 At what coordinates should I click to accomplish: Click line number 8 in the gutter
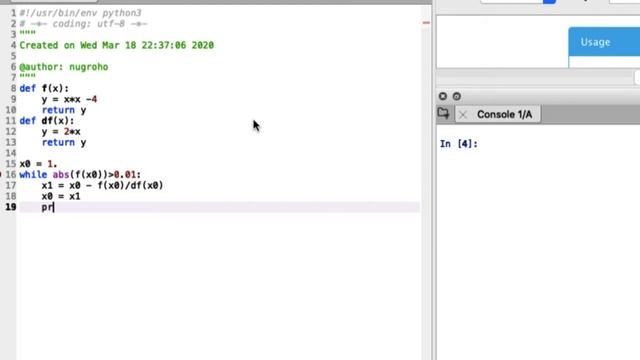coord(13,89)
